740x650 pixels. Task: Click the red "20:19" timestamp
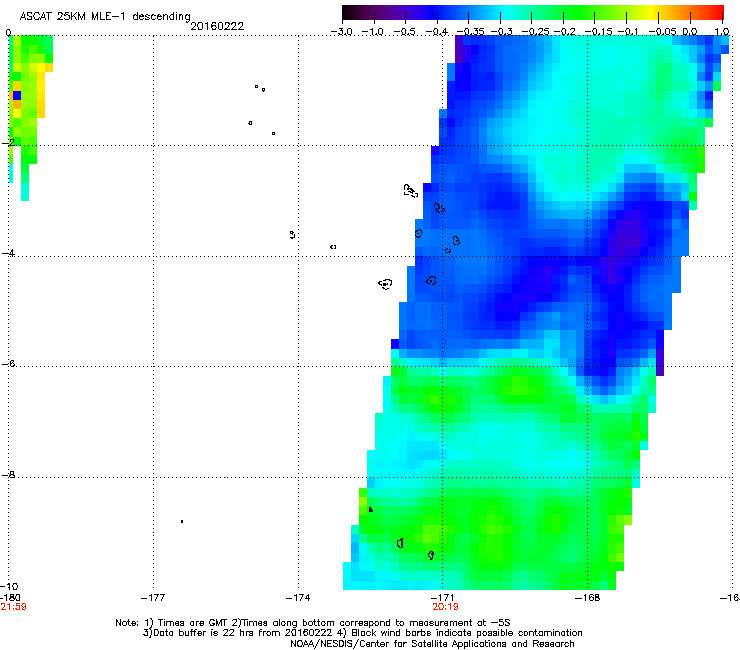[445, 607]
